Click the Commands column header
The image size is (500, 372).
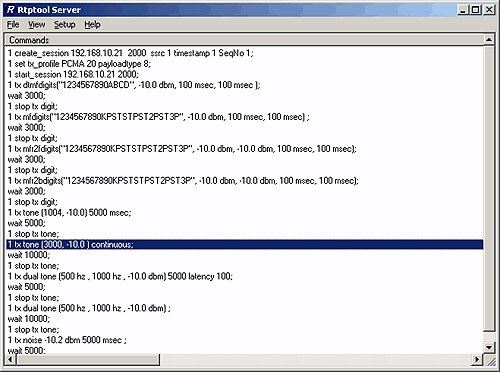click(245, 40)
